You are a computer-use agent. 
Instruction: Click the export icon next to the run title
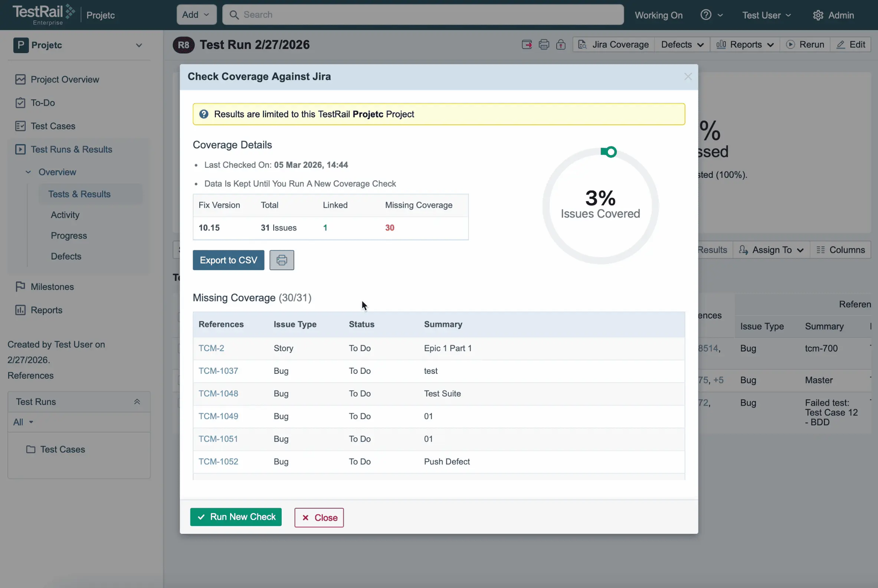pos(527,45)
